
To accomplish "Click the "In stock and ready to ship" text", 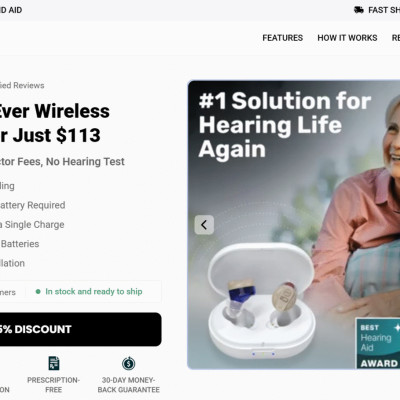I will tap(94, 292).
